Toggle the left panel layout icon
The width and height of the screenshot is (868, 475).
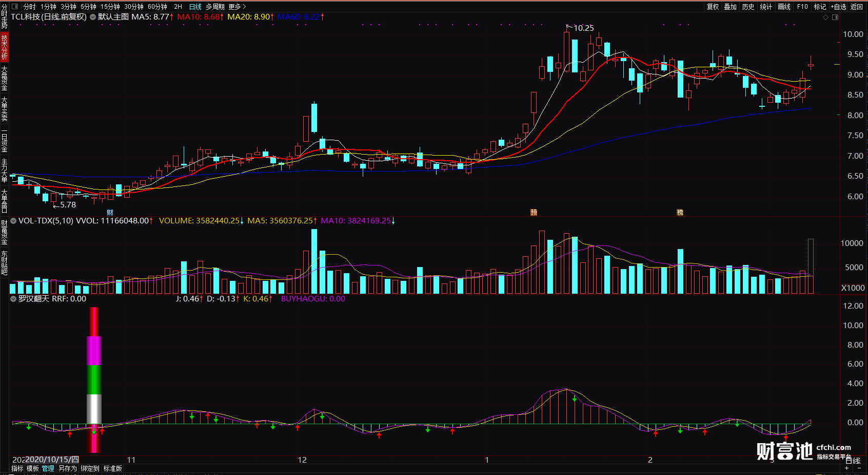click(x=14, y=7)
